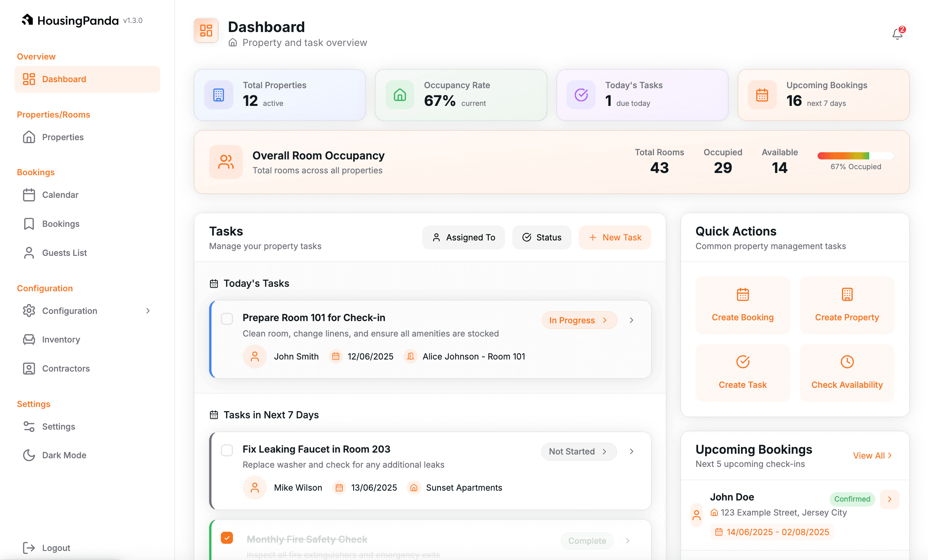
Task: Open View All upcoming bookings
Action: (872, 455)
